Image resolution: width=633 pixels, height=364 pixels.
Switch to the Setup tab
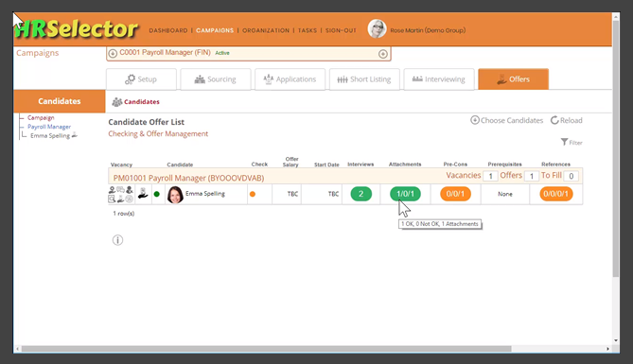tap(141, 79)
